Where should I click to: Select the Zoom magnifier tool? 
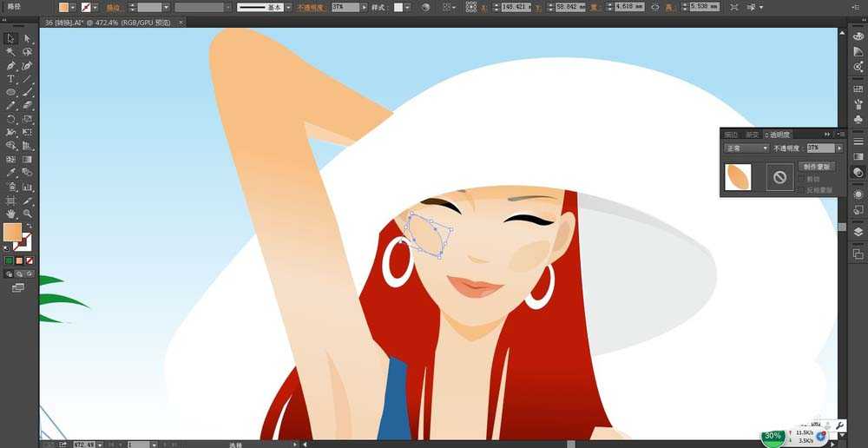point(28,213)
